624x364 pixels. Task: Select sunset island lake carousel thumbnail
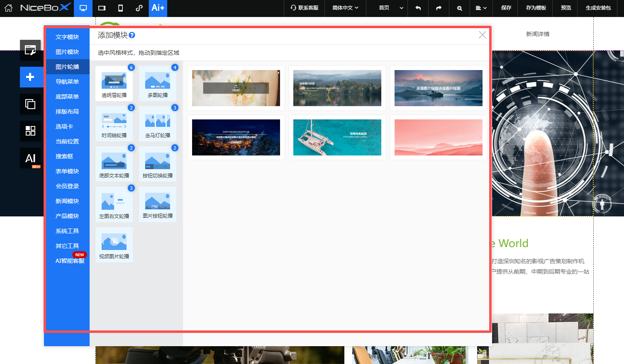click(439, 88)
